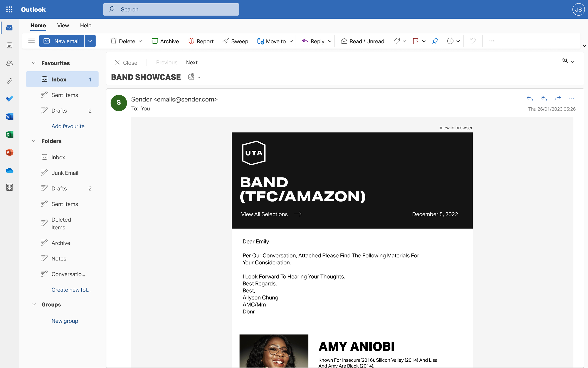
Task: Forward the message using the arrow icon
Action: click(558, 98)
